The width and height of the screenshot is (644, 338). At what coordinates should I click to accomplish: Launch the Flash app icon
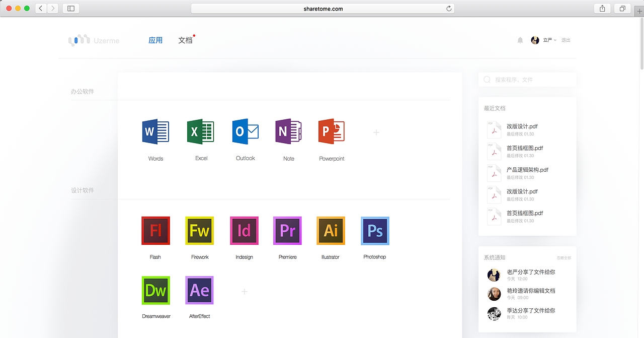[155, 231]
